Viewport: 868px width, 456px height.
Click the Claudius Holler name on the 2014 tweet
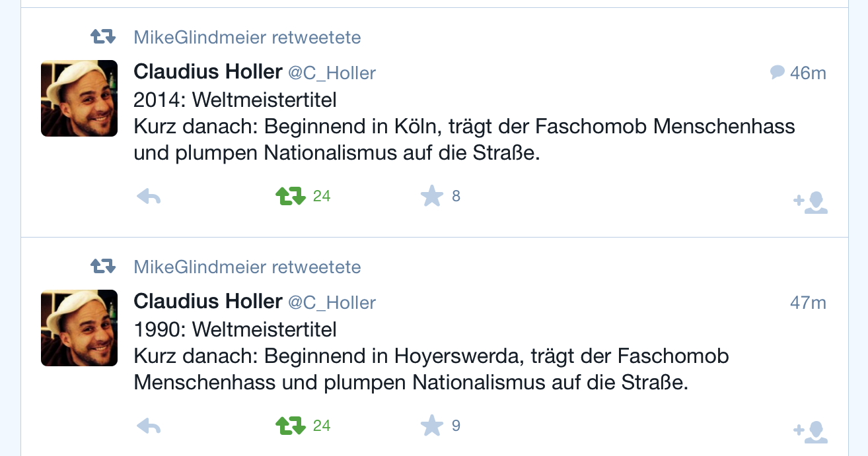coord(208,72)
